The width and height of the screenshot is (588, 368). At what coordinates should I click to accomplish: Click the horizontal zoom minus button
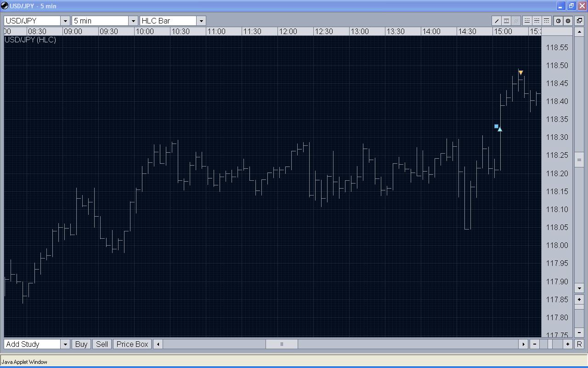(x=535, y=344)
